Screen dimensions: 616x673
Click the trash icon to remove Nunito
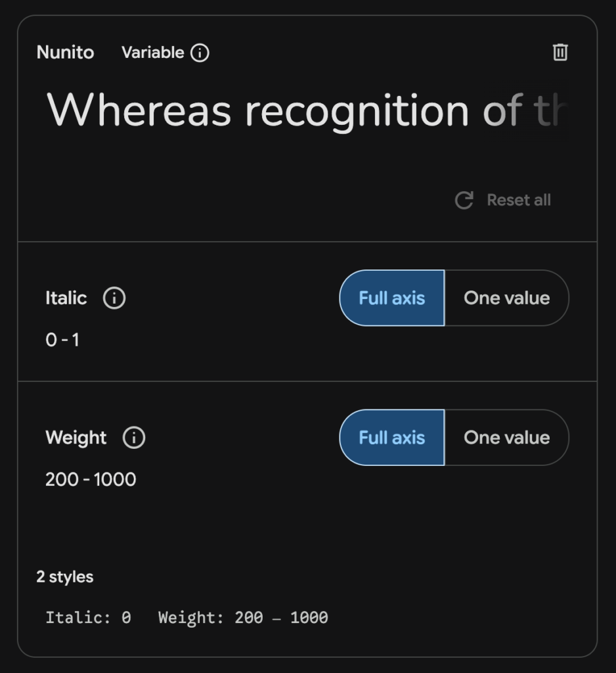[x=560, y=53]
